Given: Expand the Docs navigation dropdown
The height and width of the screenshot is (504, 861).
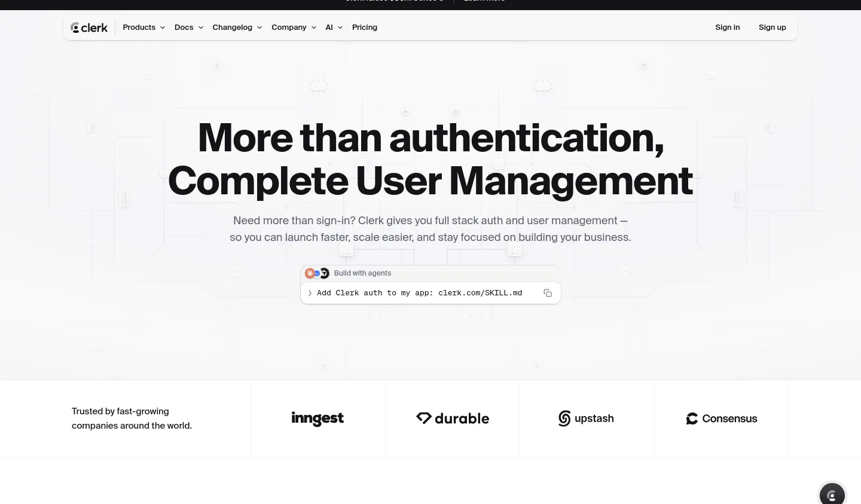Looking at the screenshot, I should [x=189, y=28].
